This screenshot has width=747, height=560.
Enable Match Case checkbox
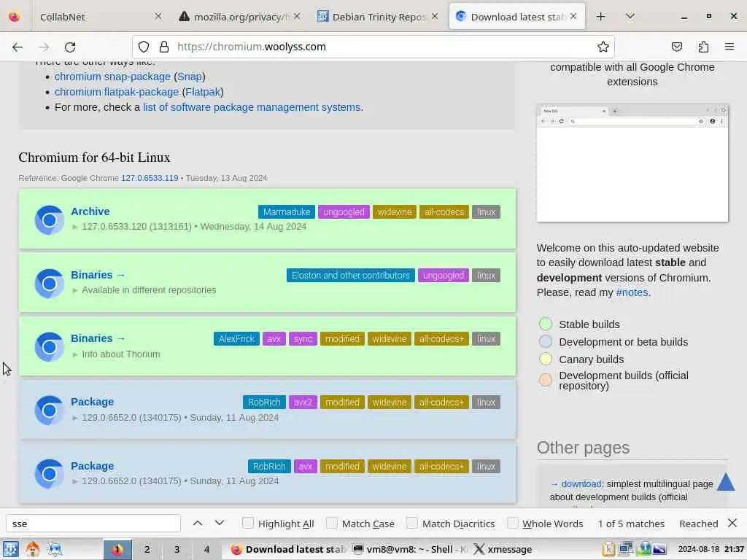(x=332, y=523)
